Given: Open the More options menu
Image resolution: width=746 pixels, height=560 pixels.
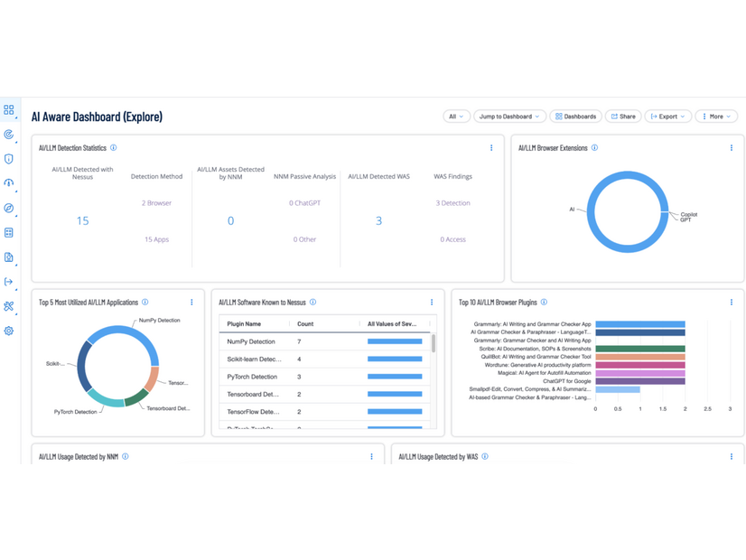Looking at the screenshot, I should point(716,117).
